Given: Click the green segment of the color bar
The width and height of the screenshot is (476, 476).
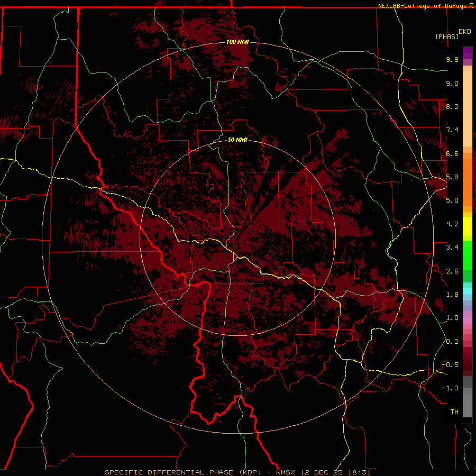Looking at the screenshot, I should click(467, 255).
